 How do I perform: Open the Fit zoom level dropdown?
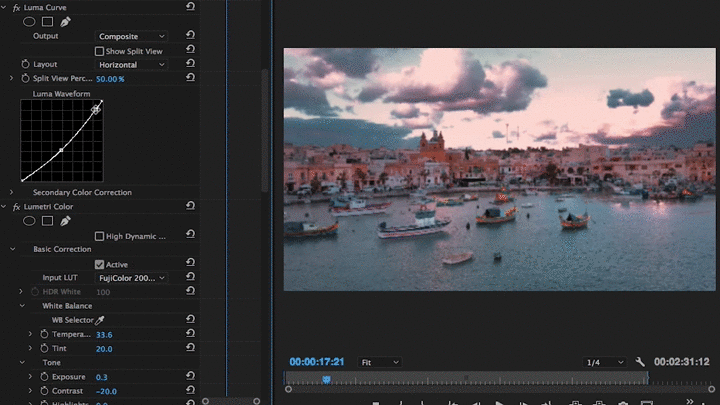[x=380, y=362]
